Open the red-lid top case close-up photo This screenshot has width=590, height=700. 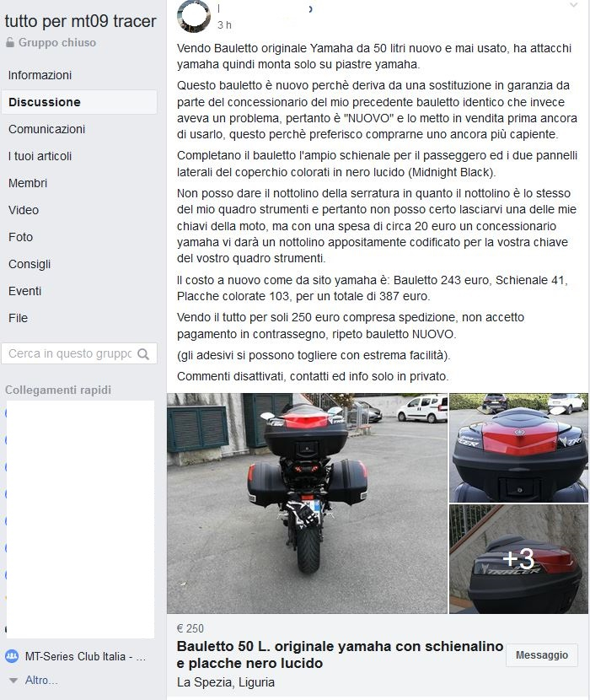coord(518,448)
